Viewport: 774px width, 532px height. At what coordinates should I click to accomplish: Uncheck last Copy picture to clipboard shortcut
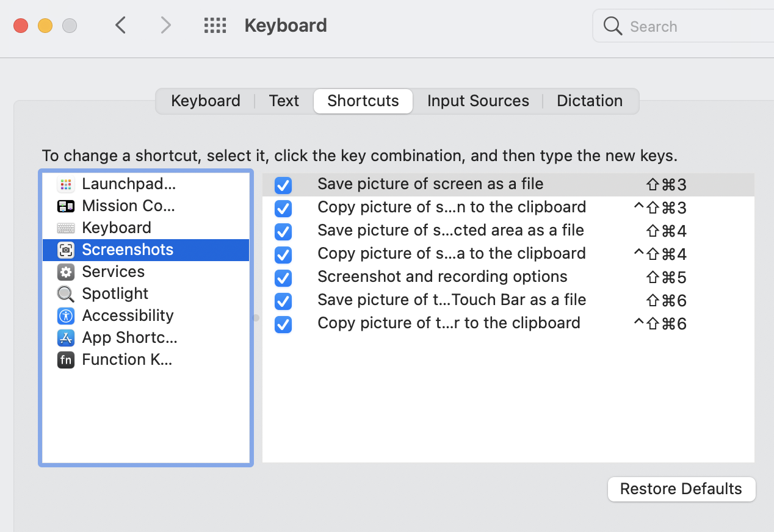point(283,324)
